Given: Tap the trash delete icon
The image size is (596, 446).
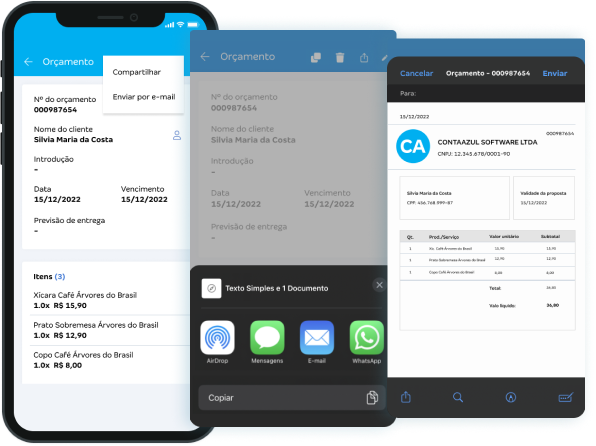Looking at the screenshot, I should [x=340, y=57].
